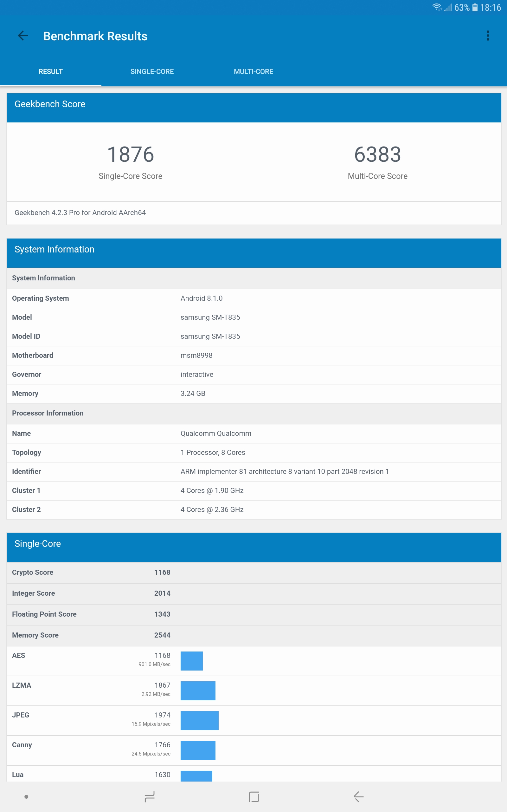Viewport: 507px width, 812px height.
Task: Tap the 6383 Multi-Core Score value
Action: pos(377,155)
